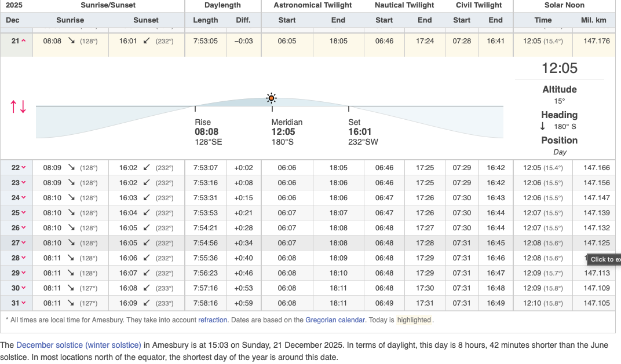Viewport: 621px width, 364px height.
Task: Click the down arrow beside heading 180° S
Action: pyautogui.click(x=543, y=126)
